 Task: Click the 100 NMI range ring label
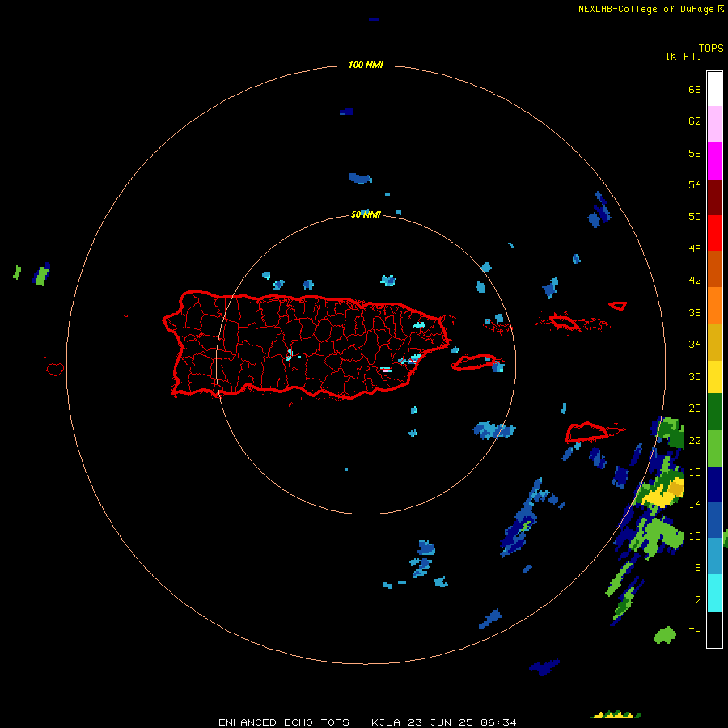pyautogui.click(x=366, y=65)
